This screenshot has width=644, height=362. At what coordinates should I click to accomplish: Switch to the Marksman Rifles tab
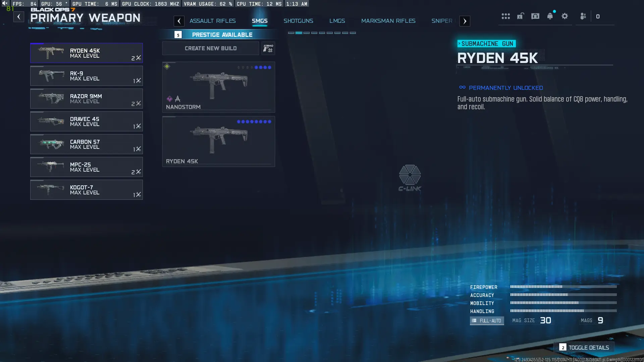point(388,21)
